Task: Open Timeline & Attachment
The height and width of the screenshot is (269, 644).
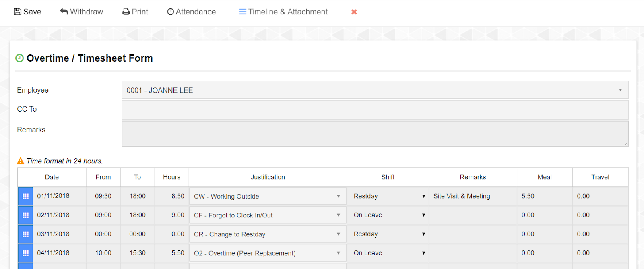Action: pyautogui.click(x=283, y=12)
